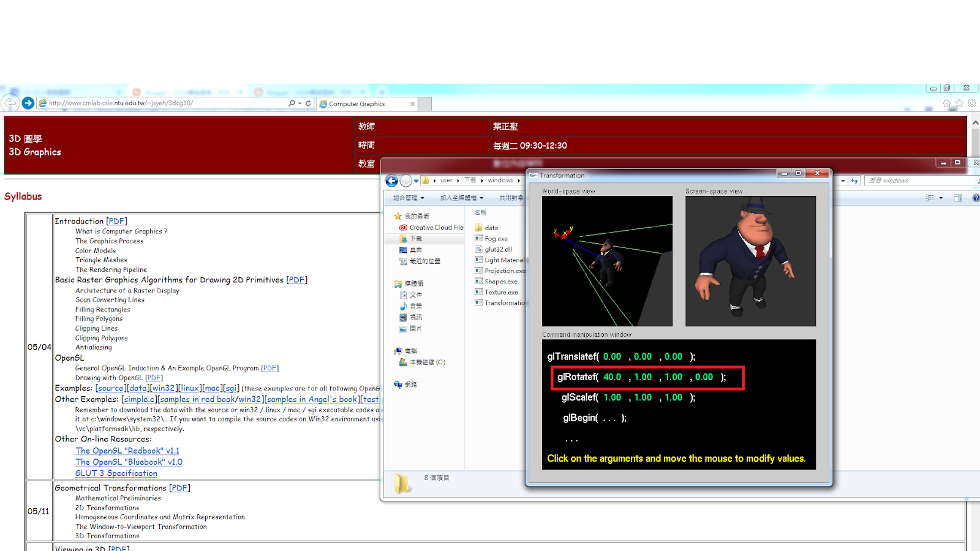The width and height of the screenshot is (980, 551).
Task: Select the Projection.exe file
Action: pyautogui.click(x=500, y=271)
